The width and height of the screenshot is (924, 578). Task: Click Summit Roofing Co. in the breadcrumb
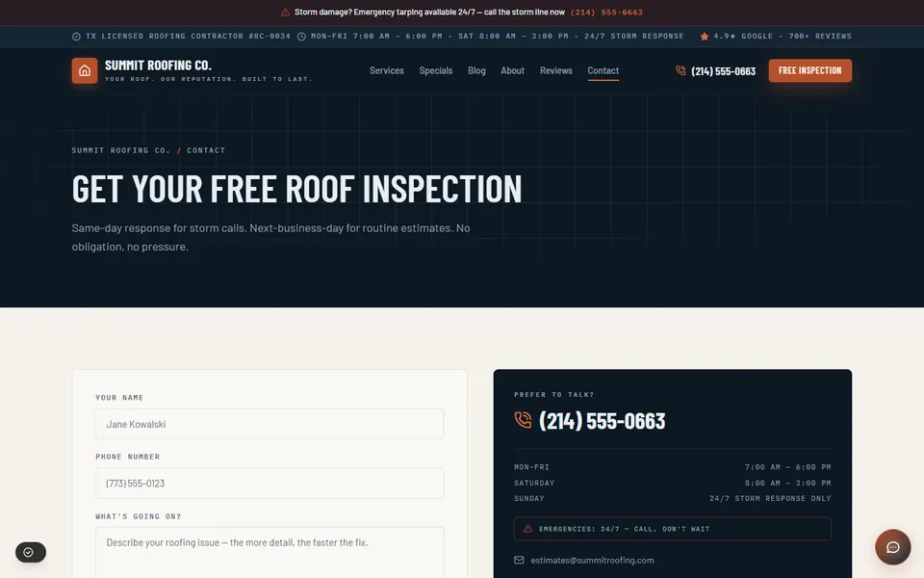pos(121,150)
